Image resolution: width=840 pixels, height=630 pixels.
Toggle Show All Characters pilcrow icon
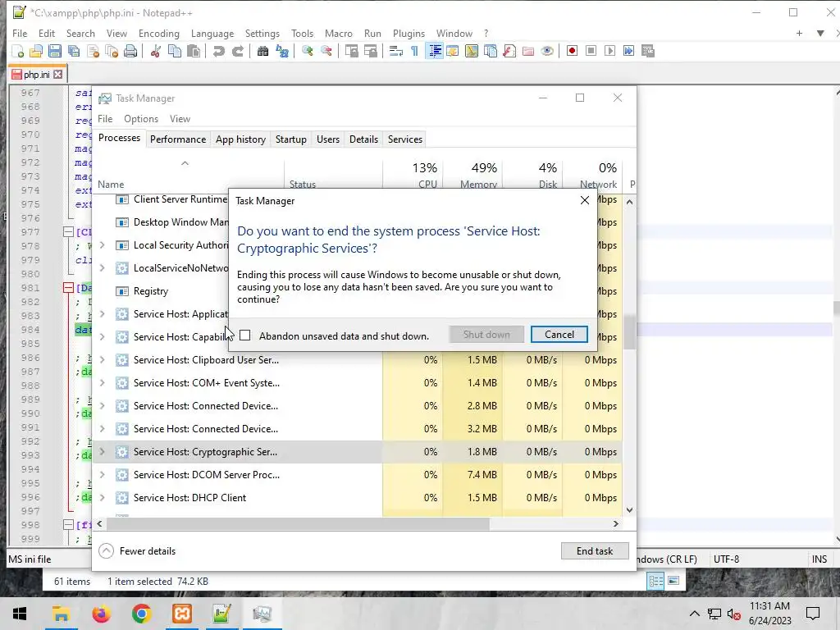point(414,51)
